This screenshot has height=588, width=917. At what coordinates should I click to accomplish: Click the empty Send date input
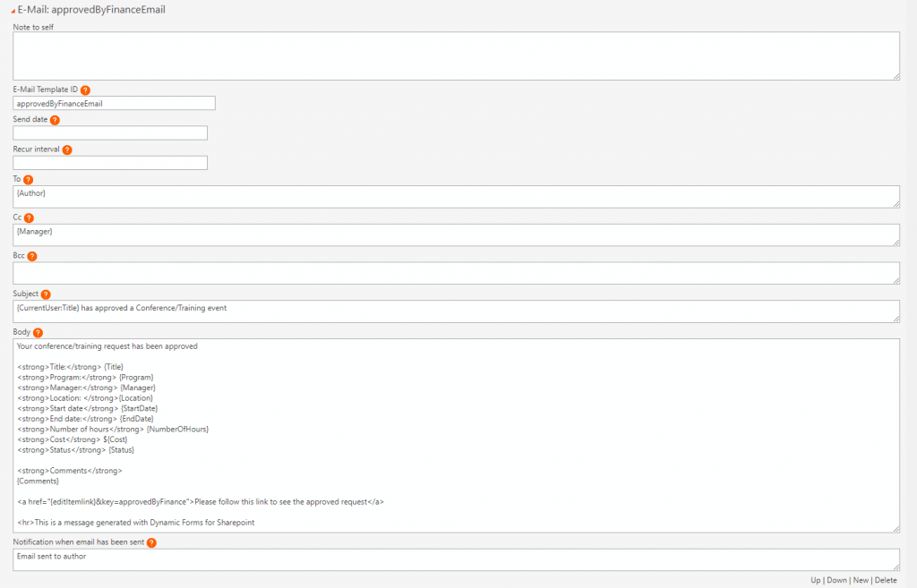click(x=109, y=132)
